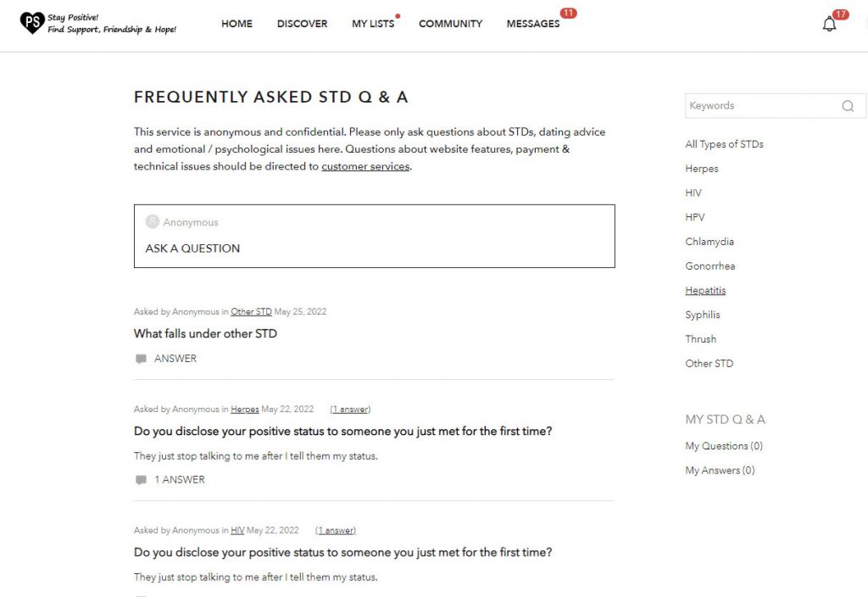The height and width of the screenshot is (597, 868).
Task: Click the PS heart logo
Action: (x=32, y=23)
